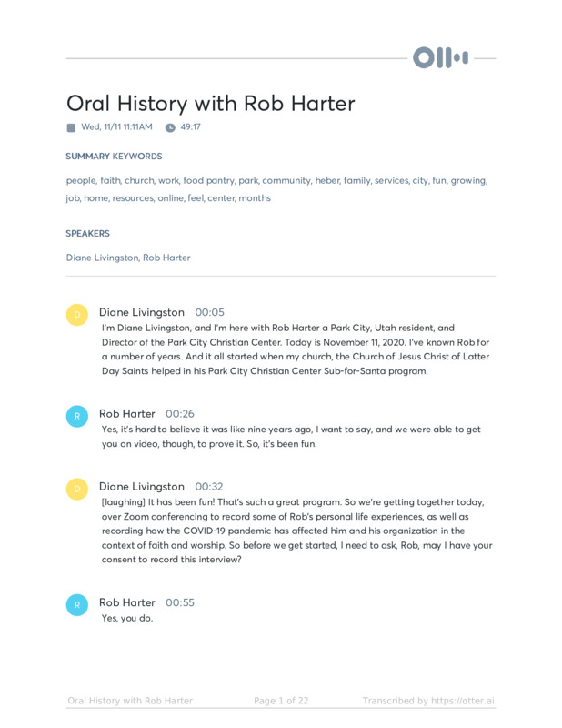Click the "food pantry" summary keyword
562x728 pixels.
point(208,180)
